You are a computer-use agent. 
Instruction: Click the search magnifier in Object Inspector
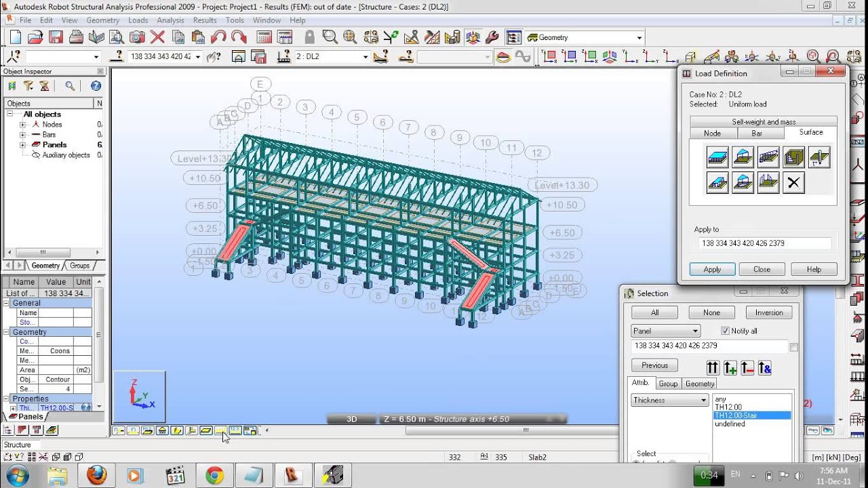pyautogui.click(x=70, y=85)
